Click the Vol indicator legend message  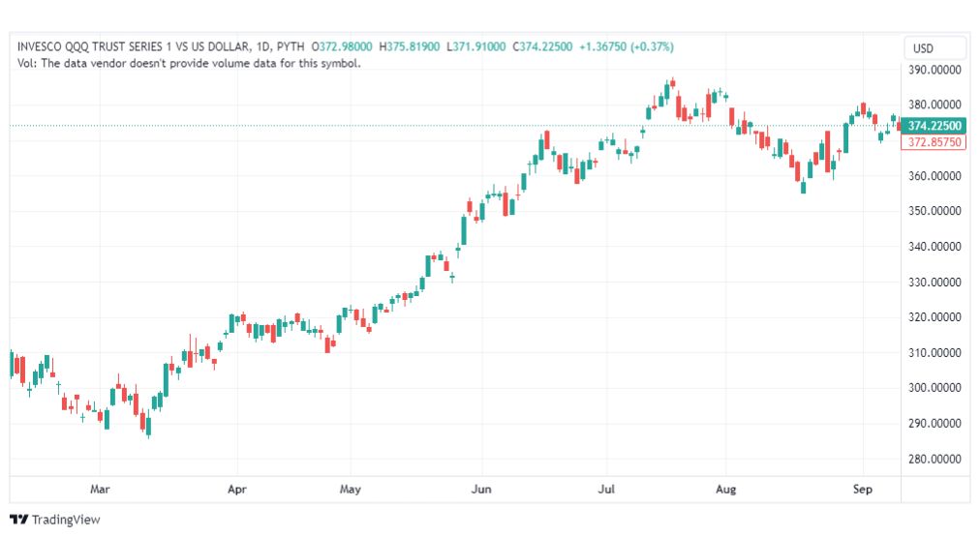click(x=189, y=63)
